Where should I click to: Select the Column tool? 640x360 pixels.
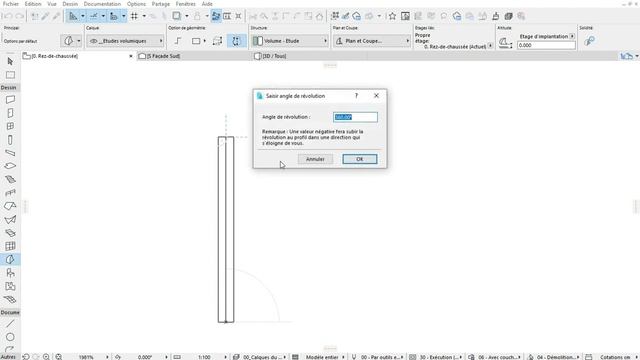click(x=10, y=140)
